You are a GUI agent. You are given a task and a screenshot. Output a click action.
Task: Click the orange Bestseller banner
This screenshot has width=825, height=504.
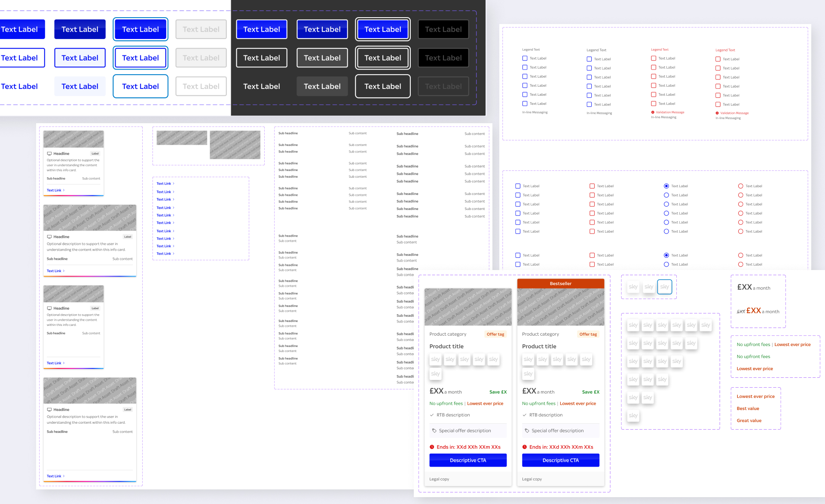point(560,283)
